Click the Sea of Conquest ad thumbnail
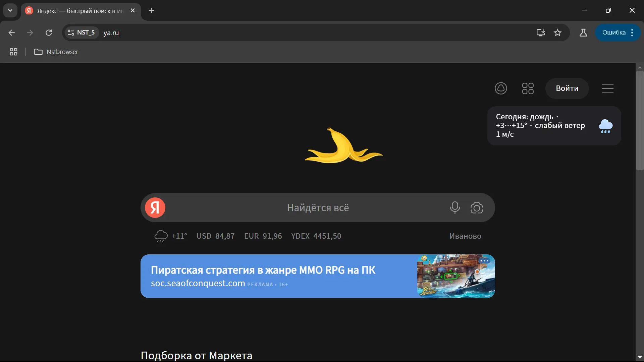Screen dimensions: 644x362 (x=456, y=276)
